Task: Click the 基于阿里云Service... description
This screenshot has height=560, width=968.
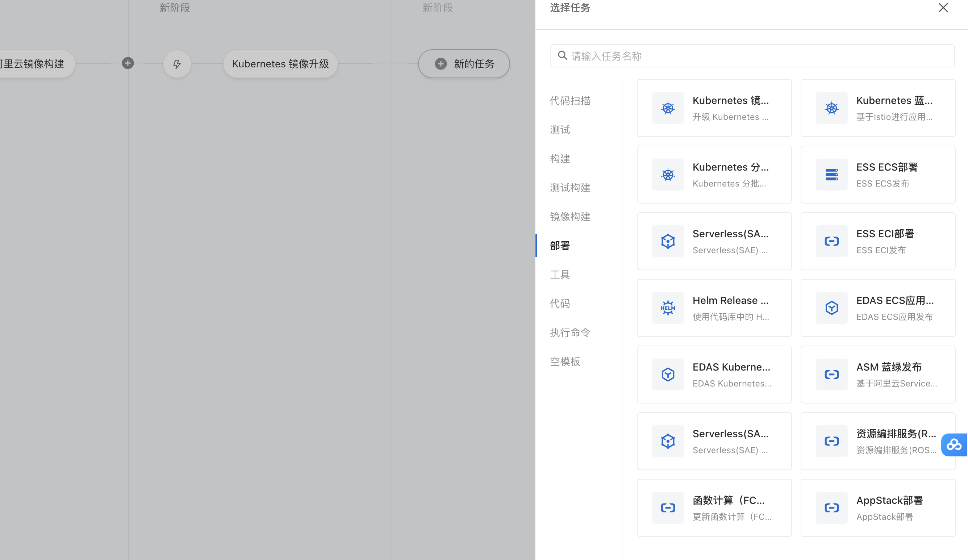Action: click(x=897, y=383)
